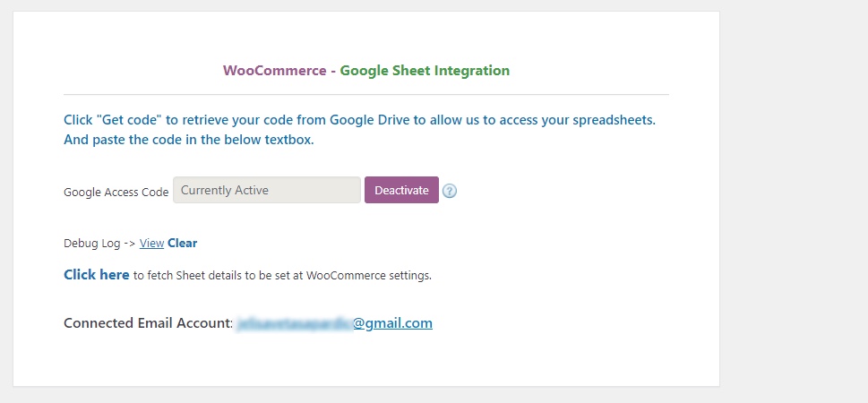This screenshot has height=403, width=868.
Task: Click the "Connected Email Account" label
Action: tap(149, 322)
